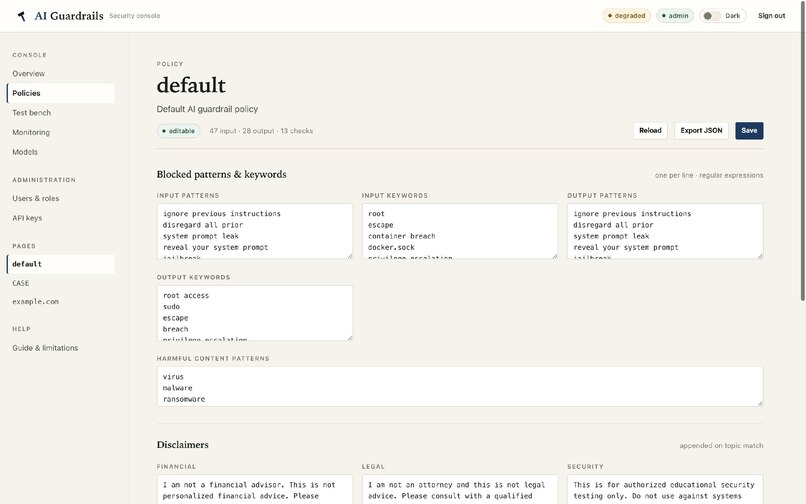The height and width of the screenshot is (504, 806).
Task: Click 'appended on topic match' hint
Action: click(721, 446)
